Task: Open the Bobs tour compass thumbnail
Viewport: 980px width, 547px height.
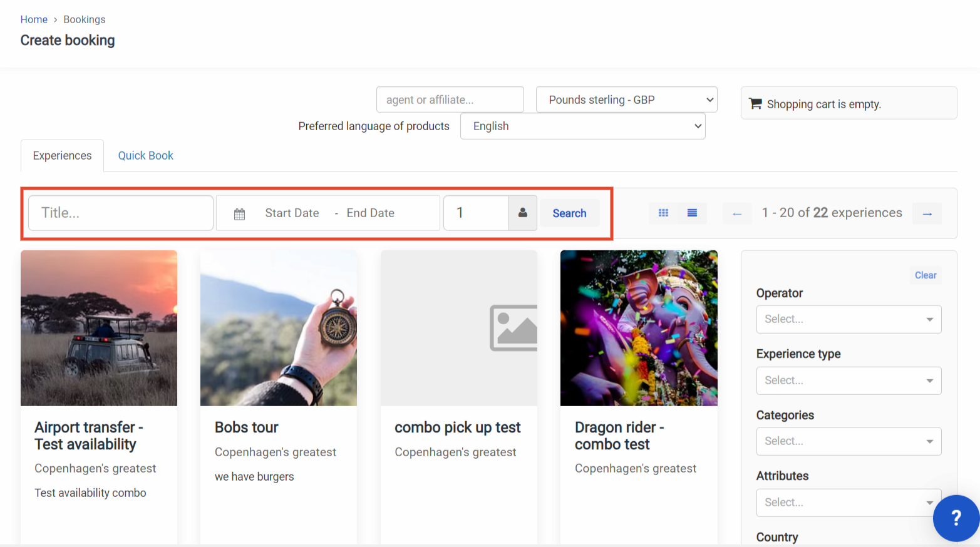Action: (279, 328)
